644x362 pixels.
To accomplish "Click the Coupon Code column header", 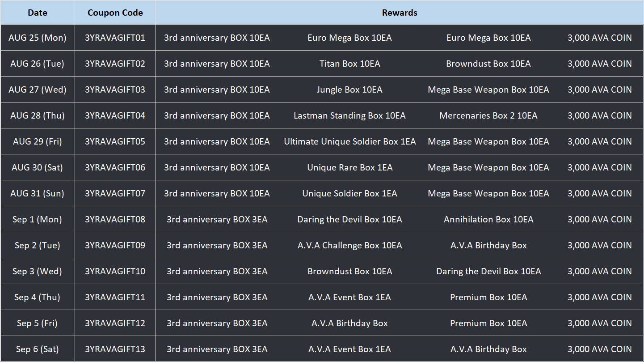I will coord(115,13).
